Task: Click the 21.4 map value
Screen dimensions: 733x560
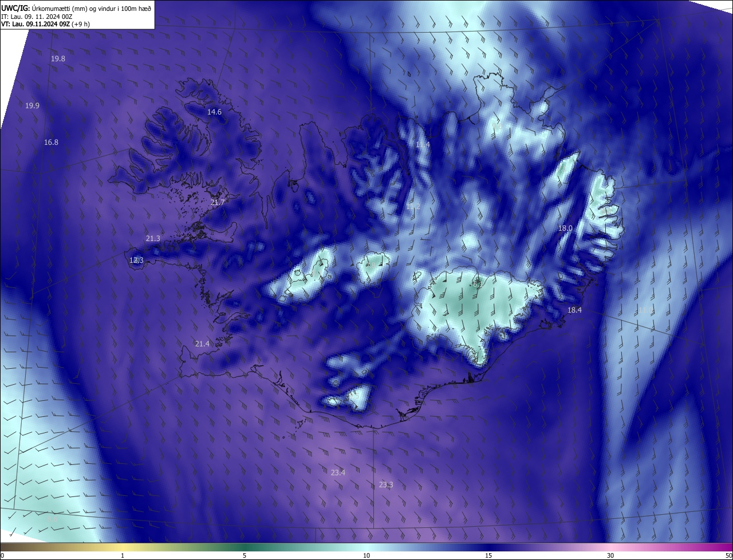Action: tap(202, 344)
